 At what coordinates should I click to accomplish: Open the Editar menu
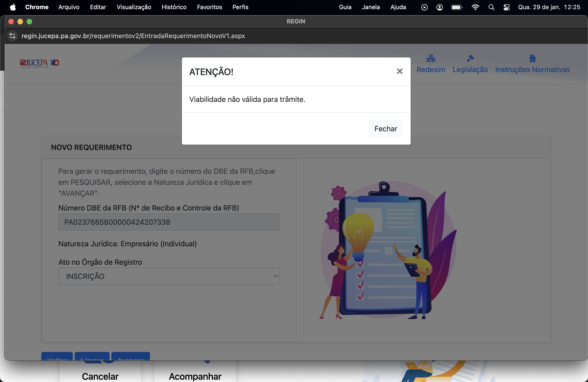pyautogui.click(x=98, y=7)
